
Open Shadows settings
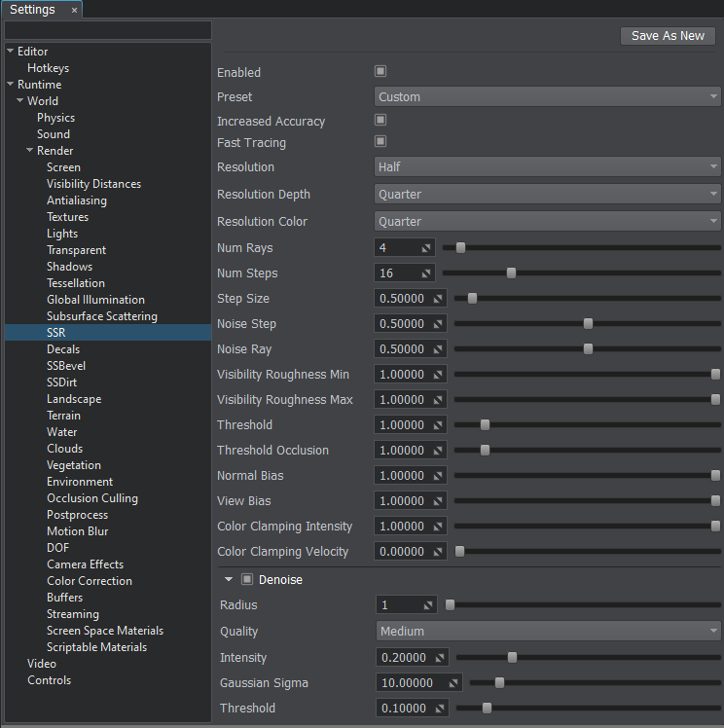(x=70, y=267)
